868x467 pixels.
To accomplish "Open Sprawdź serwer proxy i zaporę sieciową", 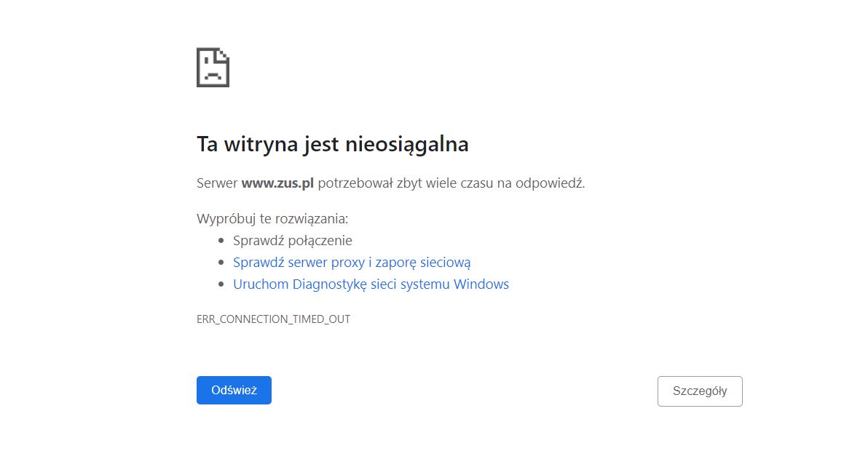I will (351, 262).
